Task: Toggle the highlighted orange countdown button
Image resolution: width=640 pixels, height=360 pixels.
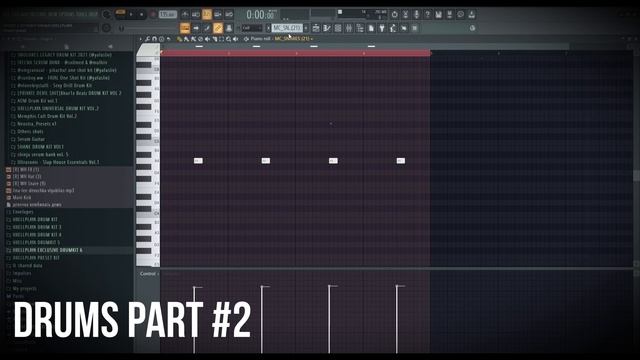Action: (x=207, y=14)
